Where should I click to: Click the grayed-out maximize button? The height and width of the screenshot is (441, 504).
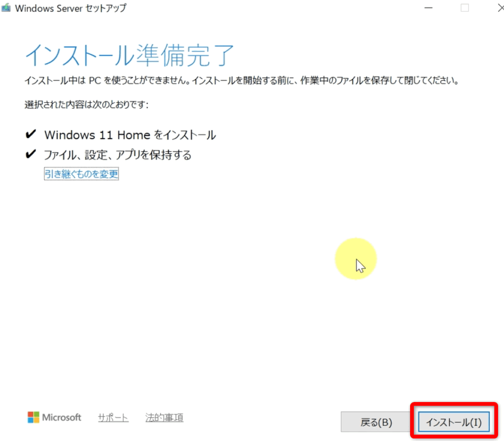pyautogui.click(x=465, y=8)
